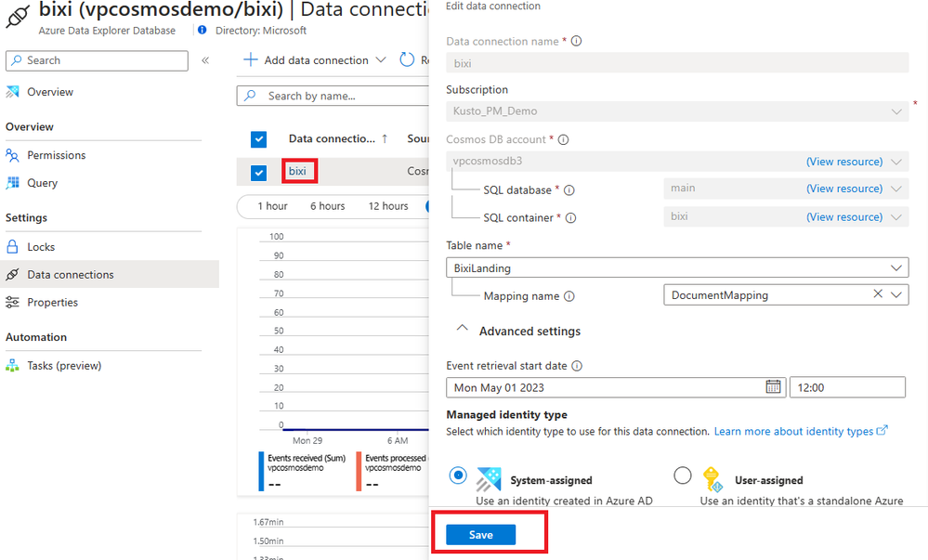The width and height of the screenshot is (928, 560).
Task: Click the Tasks hierarchy icon
Action: click(x=12, y=366)
